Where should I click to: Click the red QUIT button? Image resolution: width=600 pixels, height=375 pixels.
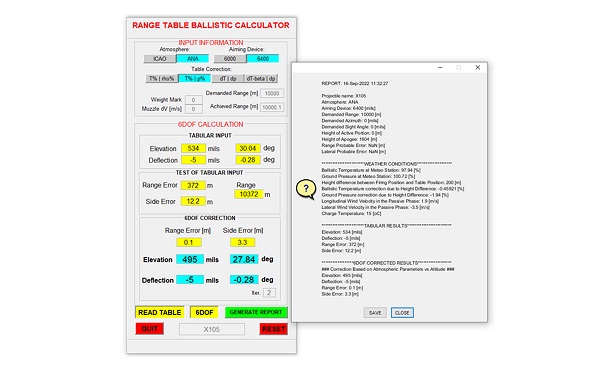tap(150, 329)
